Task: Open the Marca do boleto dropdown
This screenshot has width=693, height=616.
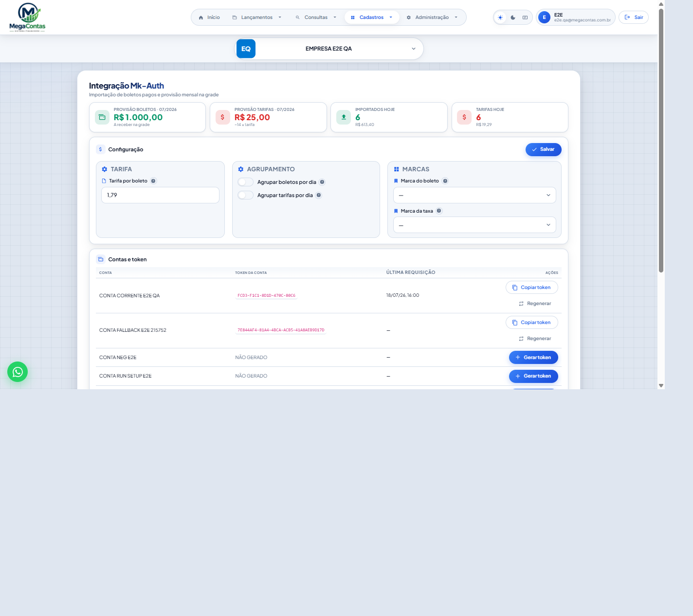Action: tap(474, 195)
